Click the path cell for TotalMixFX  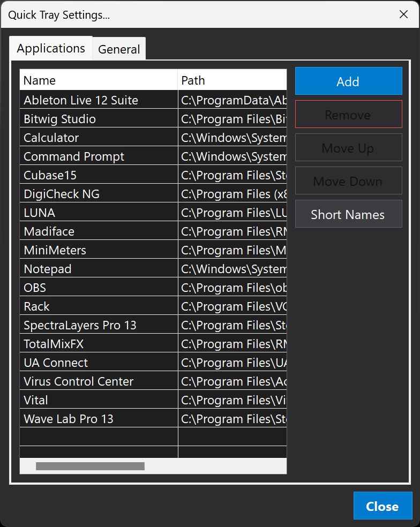[232, 344]
